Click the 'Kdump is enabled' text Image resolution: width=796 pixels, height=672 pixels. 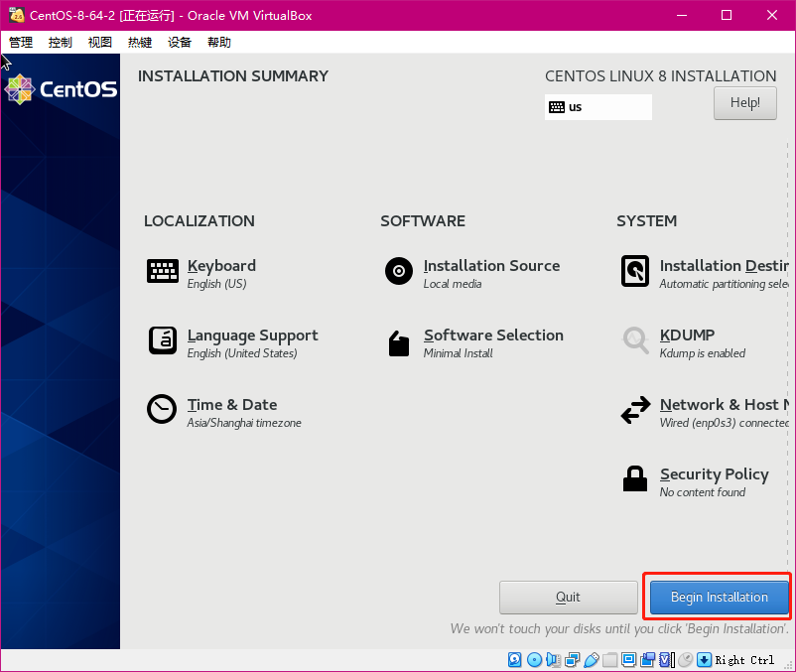coord(702,353)
